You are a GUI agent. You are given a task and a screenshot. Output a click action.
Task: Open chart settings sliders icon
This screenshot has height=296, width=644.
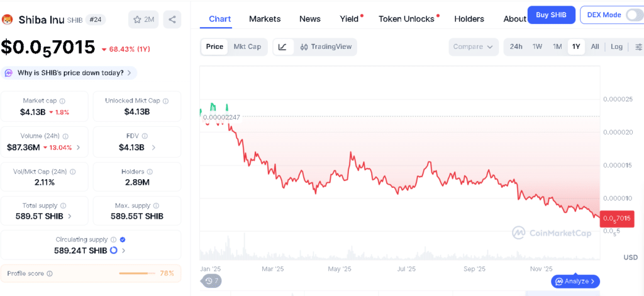[x=638, y=47]
